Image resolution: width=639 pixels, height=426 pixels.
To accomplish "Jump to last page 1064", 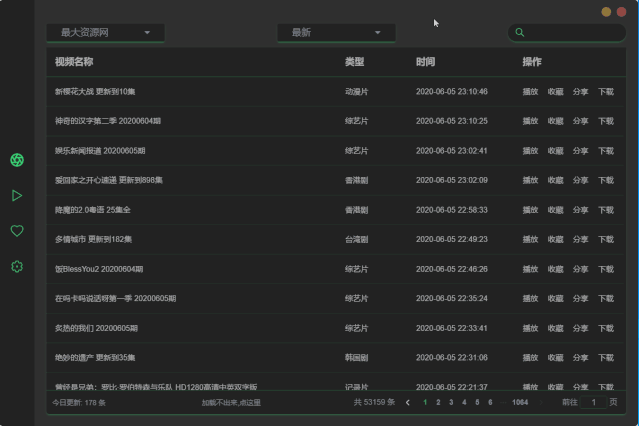I will [x=520, y=402].
